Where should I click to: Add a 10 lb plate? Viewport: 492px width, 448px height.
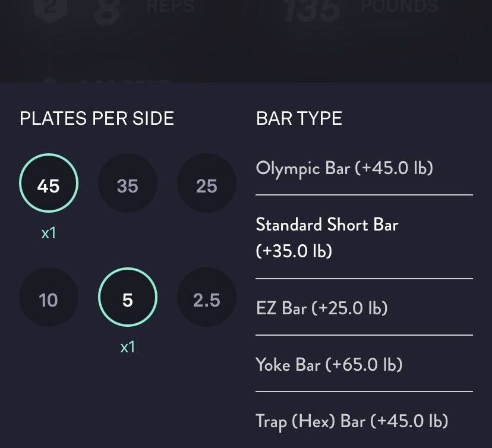coord(48,300)
